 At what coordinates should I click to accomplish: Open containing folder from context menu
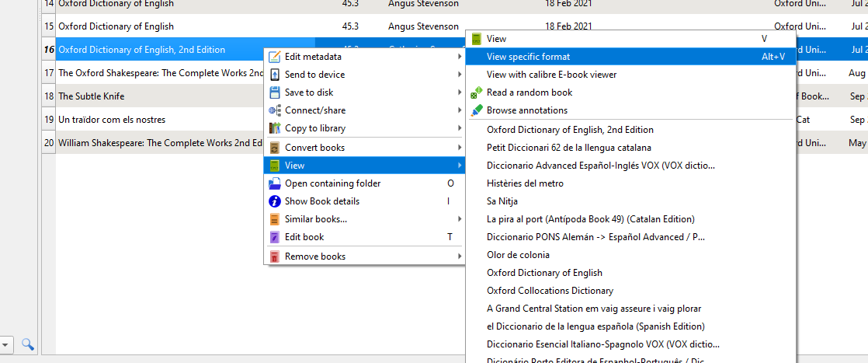click(332, 183)
